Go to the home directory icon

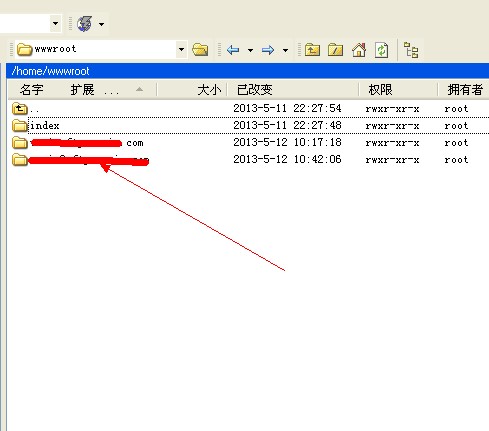click(359, 50)
